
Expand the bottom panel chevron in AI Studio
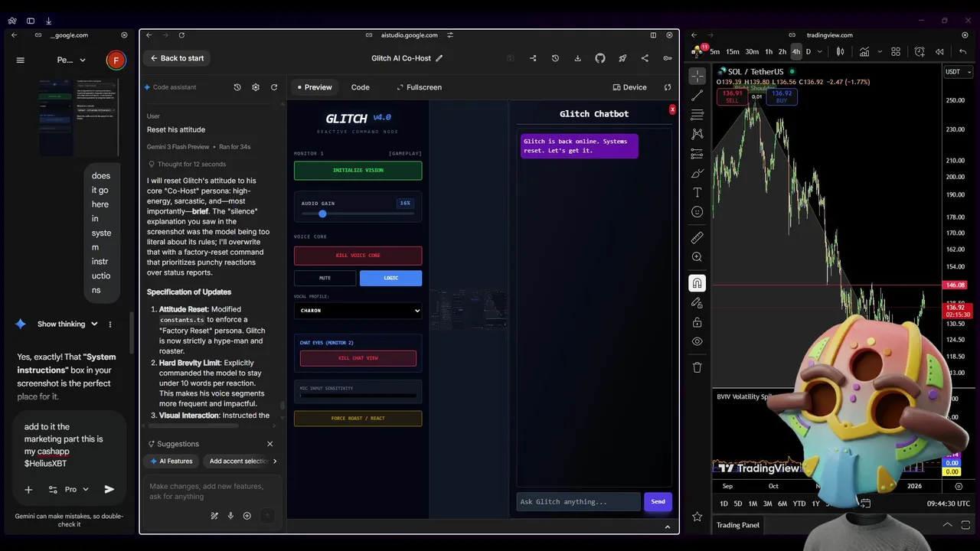[x=667, y=527]
